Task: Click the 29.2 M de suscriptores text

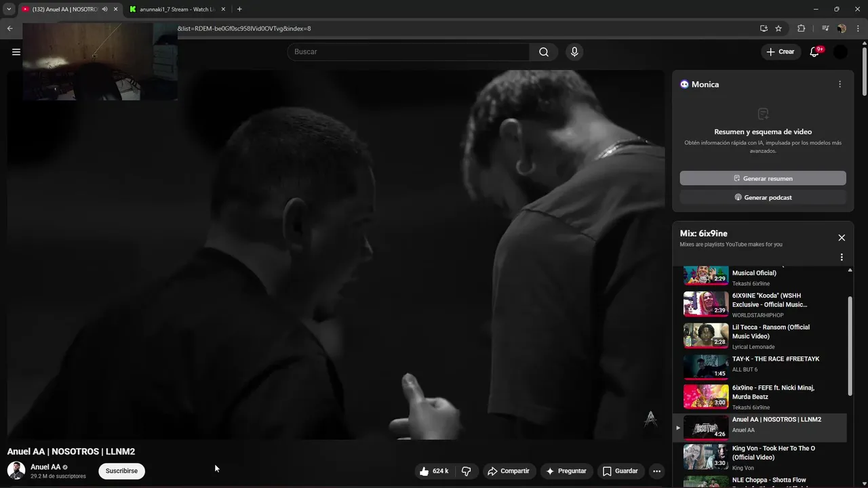Action: [x=58, y=476]
